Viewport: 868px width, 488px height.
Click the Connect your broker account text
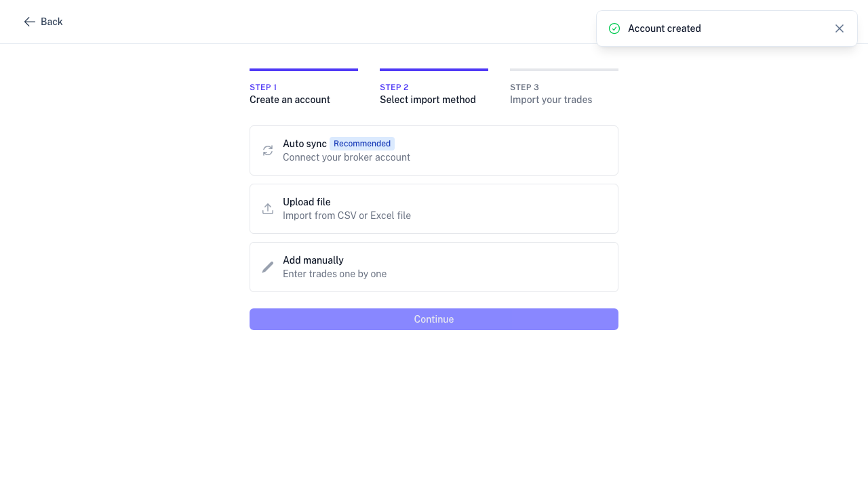[x=347, y=157]
